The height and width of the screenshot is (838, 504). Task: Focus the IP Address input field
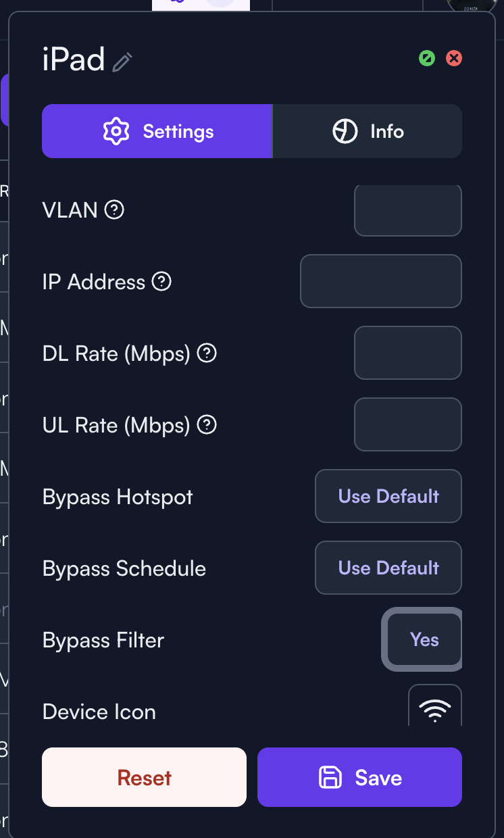pos(381,281)
